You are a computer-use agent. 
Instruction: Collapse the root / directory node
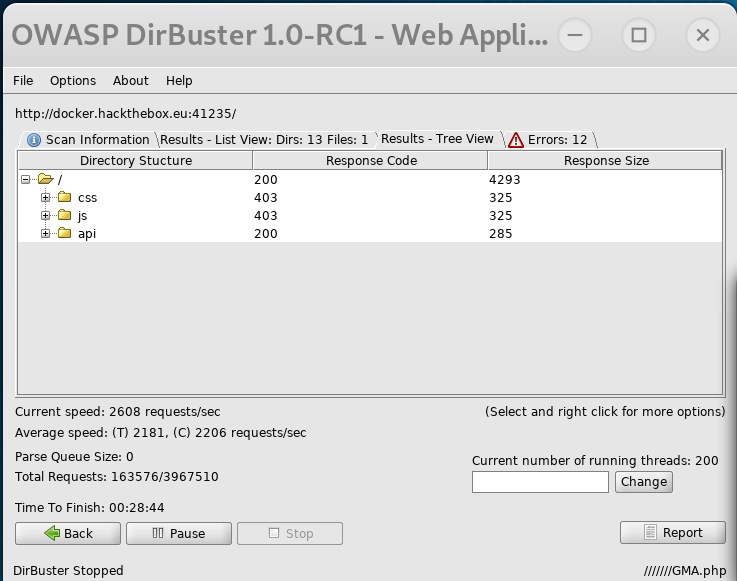[x=26, y=179]
